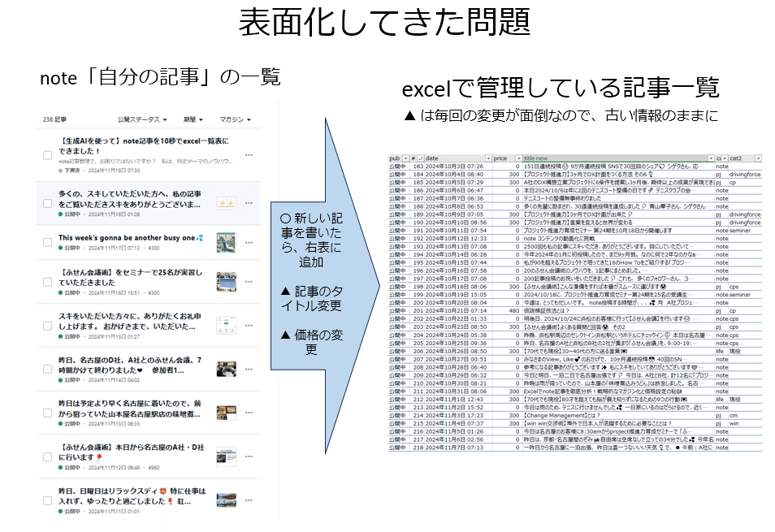The image size is (775, 532).
Task: Open more options for This week's gonna article
Action: tap(249, 243)
